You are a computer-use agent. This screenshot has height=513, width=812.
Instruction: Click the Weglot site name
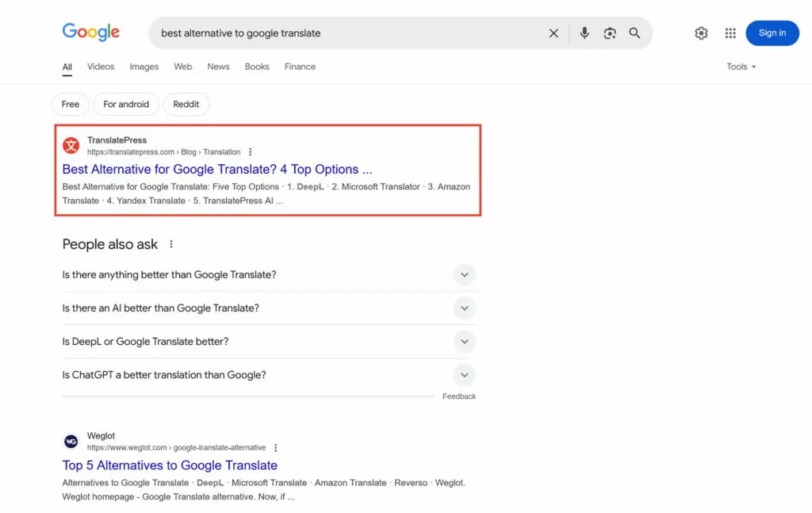point(101,436)
